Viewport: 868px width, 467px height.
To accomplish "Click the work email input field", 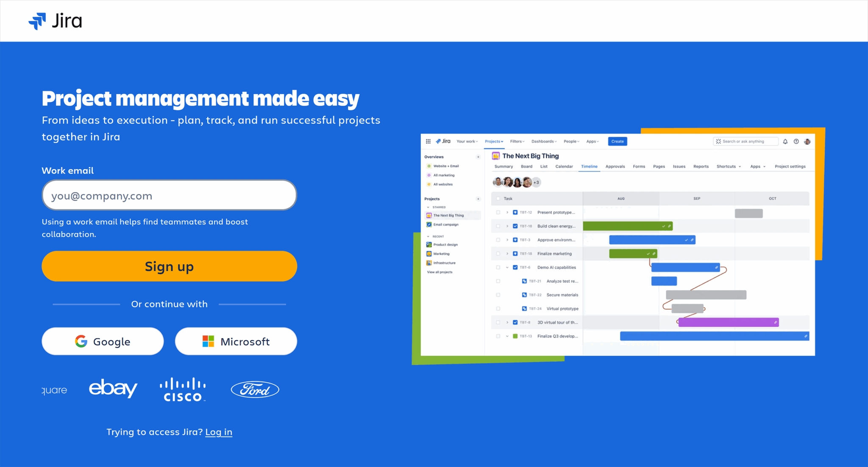I will [x=169, y=196].
